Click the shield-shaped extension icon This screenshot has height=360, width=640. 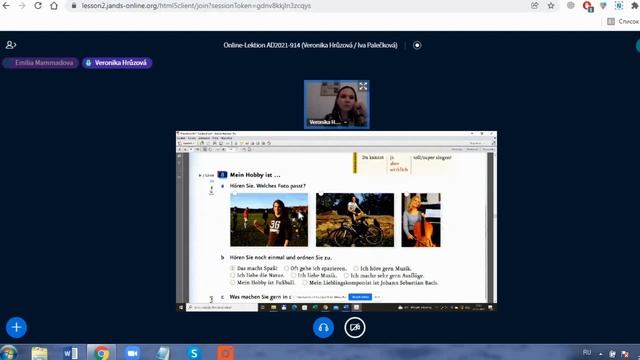tap(603, 6)
